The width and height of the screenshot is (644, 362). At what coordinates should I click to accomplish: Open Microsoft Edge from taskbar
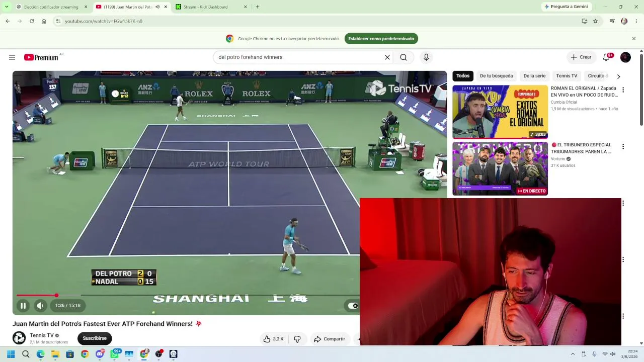point(40,354)
